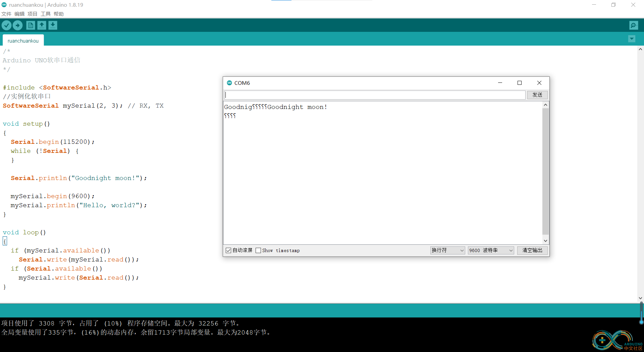Click the Goodnight moon! serial output text
The height and width of the screenshot is (352, 644).
pos(297,107)
